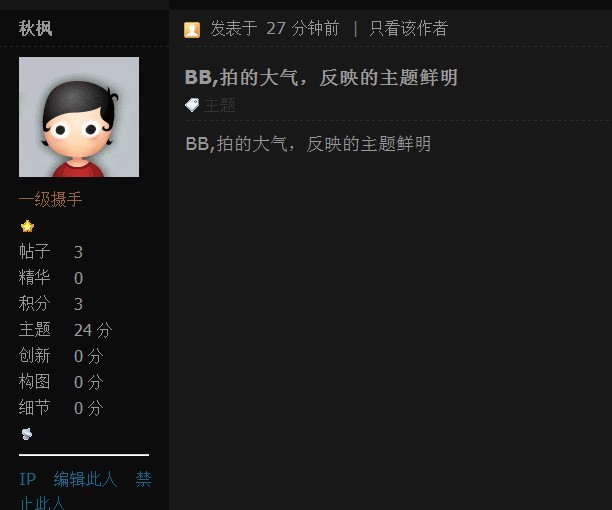The image size is (612, 510).
Task: Click the 帖子 count value 3
Action: point(78,252)
